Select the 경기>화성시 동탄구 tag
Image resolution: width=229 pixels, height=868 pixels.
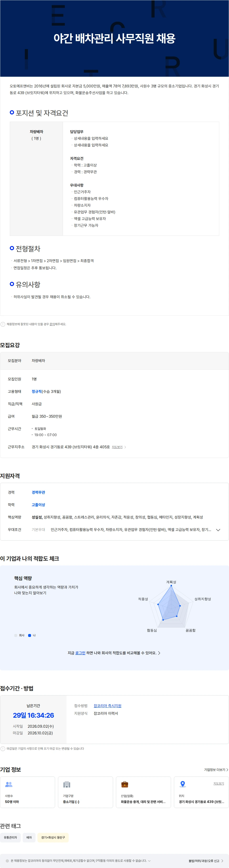[53, 837]
